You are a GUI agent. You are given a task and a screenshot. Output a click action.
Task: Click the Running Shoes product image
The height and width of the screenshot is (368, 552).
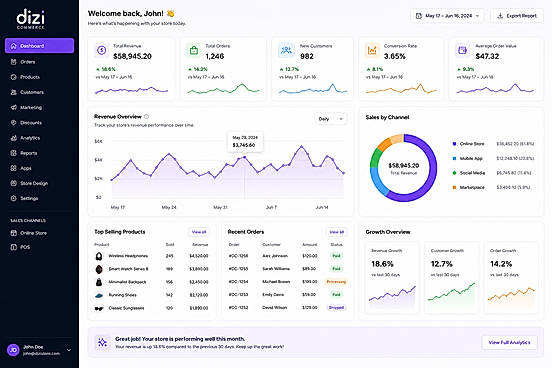[99, 295]
